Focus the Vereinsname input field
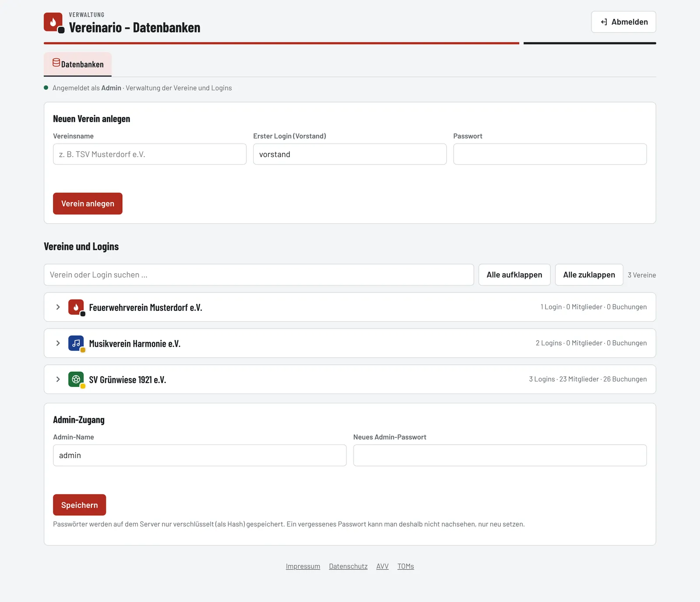700x602 pixels. [150, 154]
